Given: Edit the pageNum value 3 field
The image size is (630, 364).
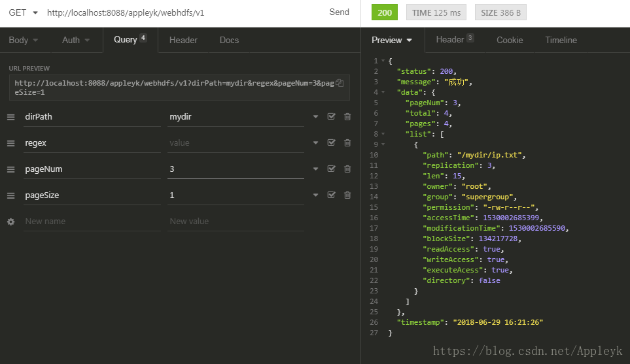Looking at the screenshot, I should pos(236,169).
